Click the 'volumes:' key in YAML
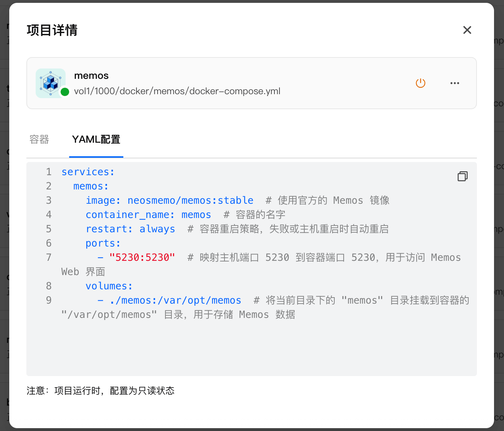This screenshot has height=431, width=504. pyautogui.click(x=109, y=286)
